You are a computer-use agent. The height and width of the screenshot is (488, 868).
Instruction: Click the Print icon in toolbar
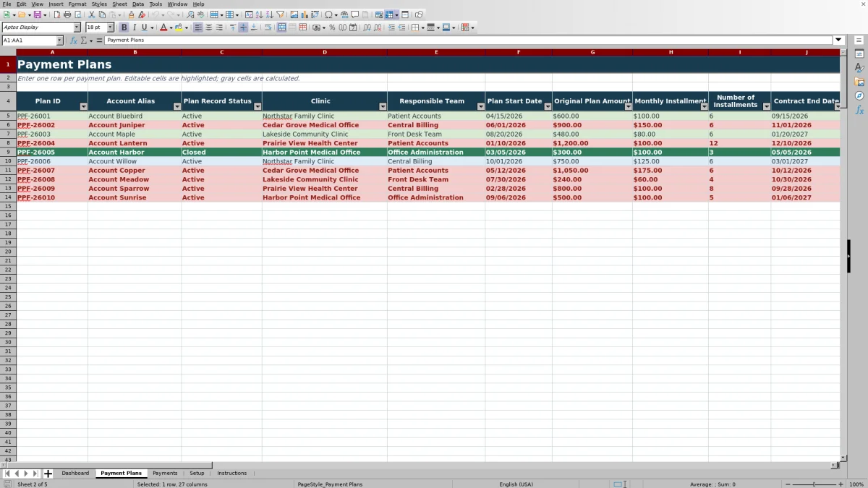point(67,14)
